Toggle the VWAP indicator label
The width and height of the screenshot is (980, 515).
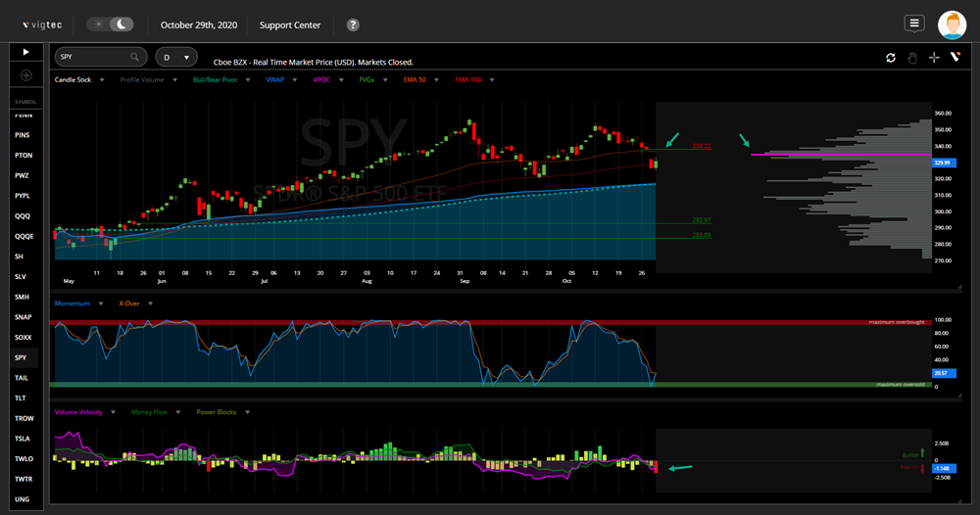pos(274,79)
